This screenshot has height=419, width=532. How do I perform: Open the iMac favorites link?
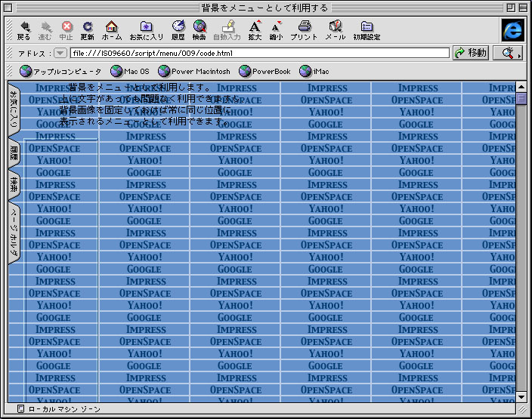314,71
